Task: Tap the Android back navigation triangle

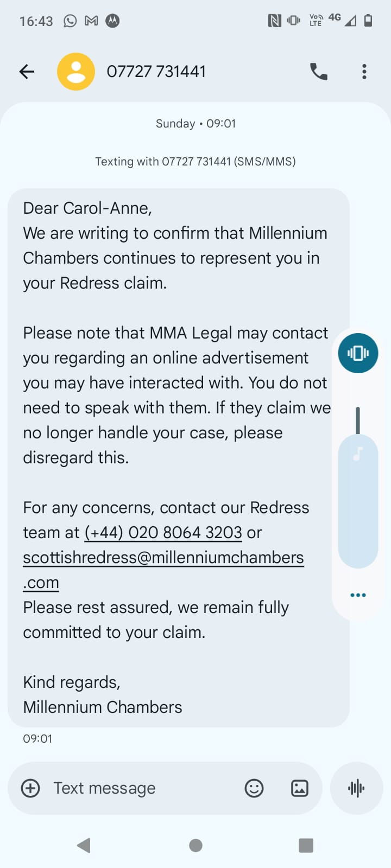Action: coord(84,845)
